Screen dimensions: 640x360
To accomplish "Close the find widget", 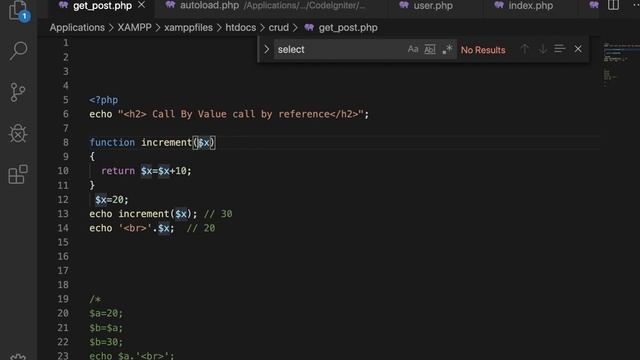I will (x=578, y=49).
